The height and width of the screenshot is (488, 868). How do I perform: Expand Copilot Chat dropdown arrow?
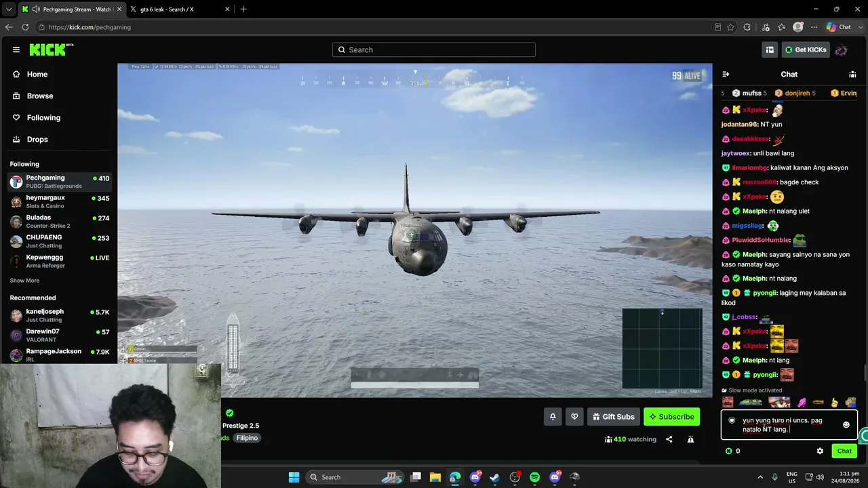click(859, 27)
